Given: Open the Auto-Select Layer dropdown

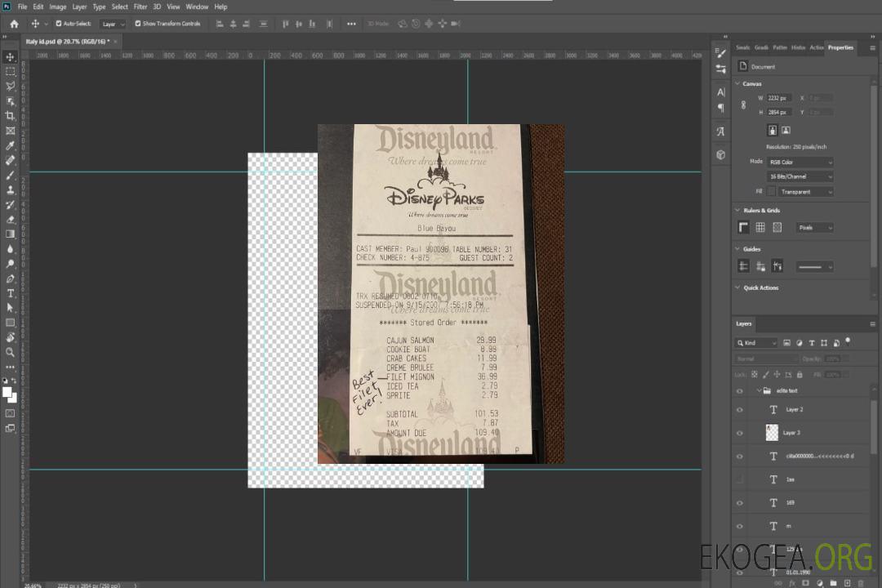Looking at the screenshot, I should 113,24.
